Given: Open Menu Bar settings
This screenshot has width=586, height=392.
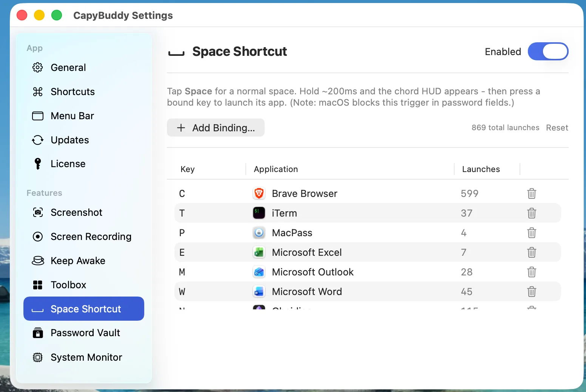Looking at the screenshot, I should pos(84,116).
